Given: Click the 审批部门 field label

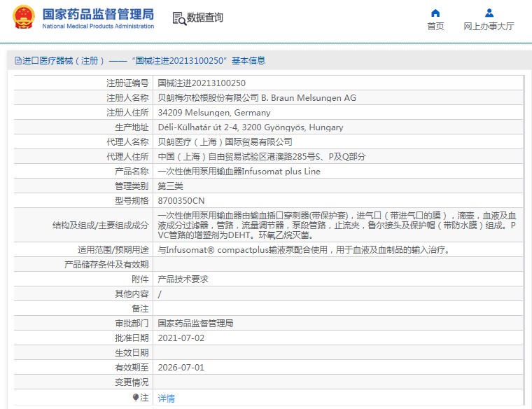Looking at the screenshot, I should point(132,323).
